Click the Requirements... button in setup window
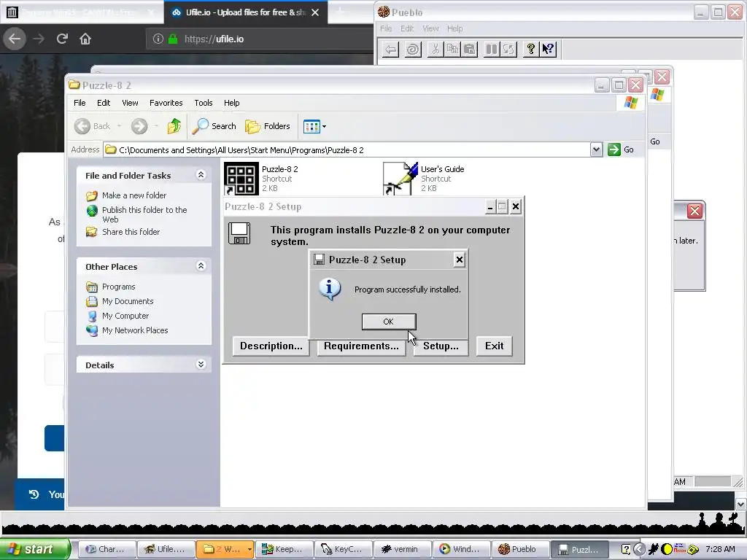Screen dimensions: 747x560 pyautogui.click(x=361, y=346)
